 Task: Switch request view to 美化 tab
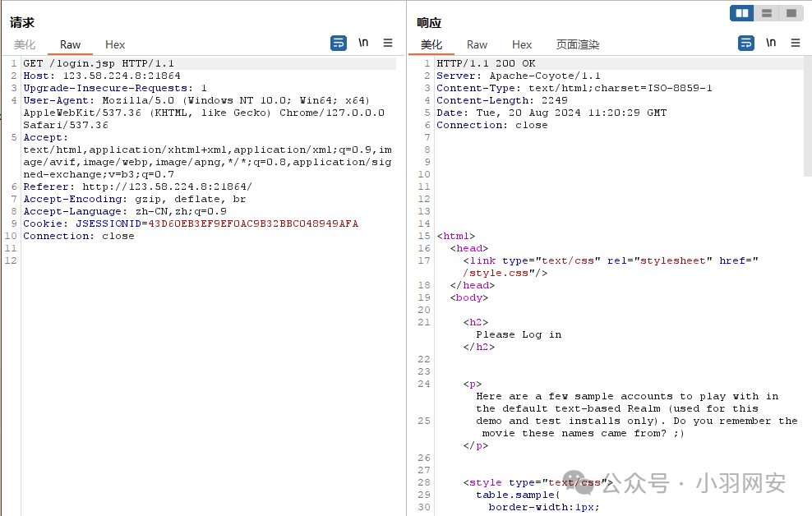(25, 45)
